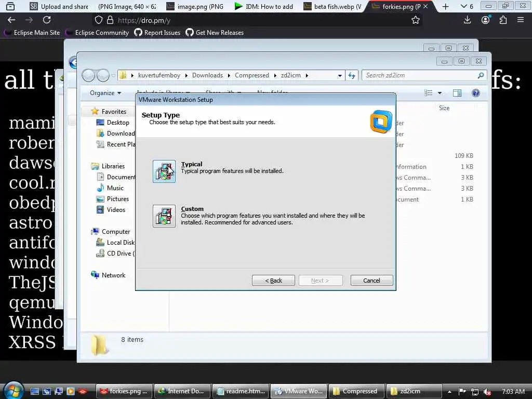Click the browser back arrow
Image resolution: width=532 pixels, height=399 pixels.
pos(11,20)
